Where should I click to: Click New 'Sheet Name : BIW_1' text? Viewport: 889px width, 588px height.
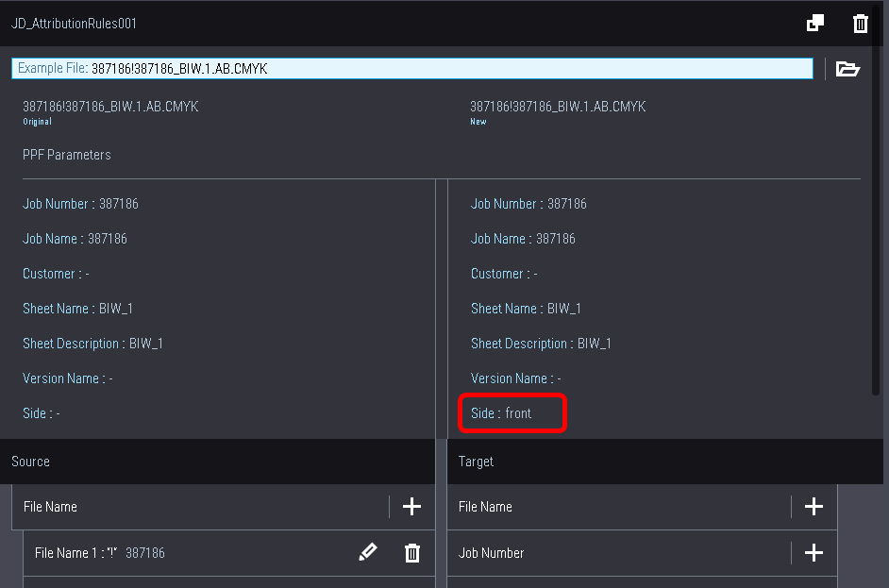(x=526, y=309)
